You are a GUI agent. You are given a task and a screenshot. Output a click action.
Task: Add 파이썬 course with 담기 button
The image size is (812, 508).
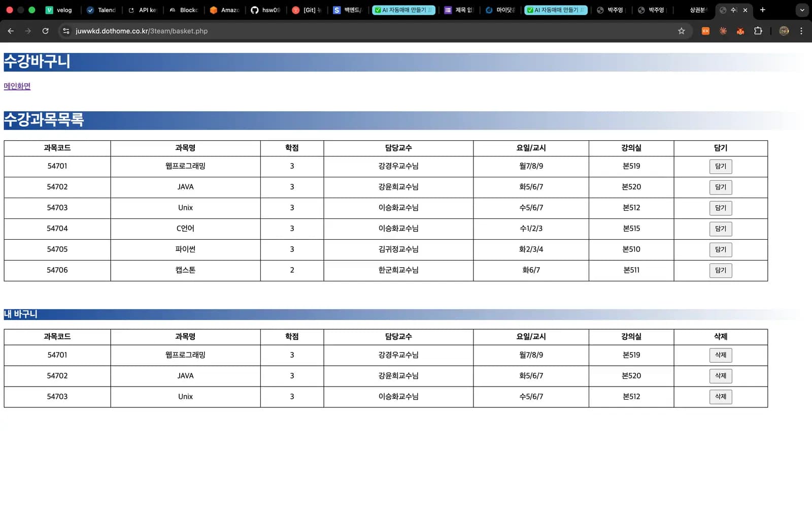point(721,250)
